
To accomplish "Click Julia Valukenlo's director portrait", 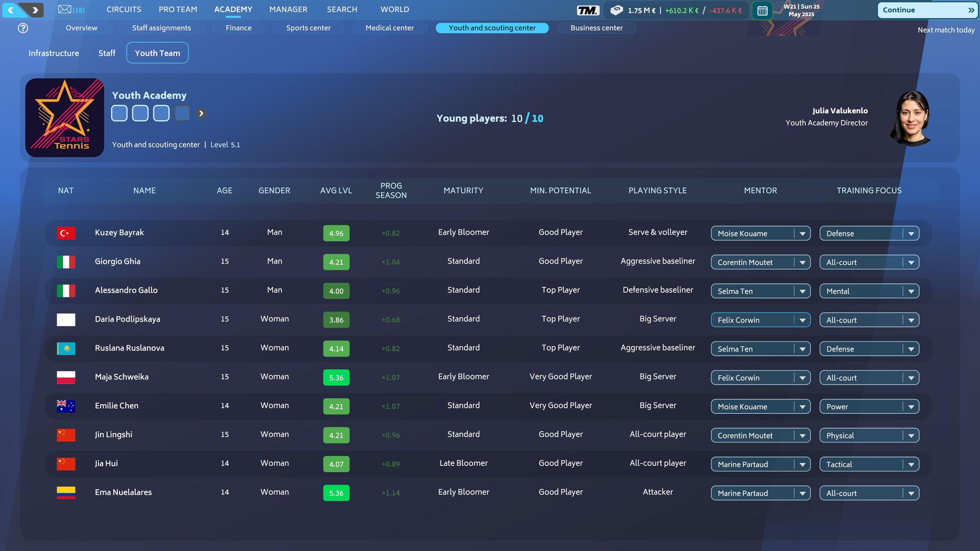I will coord(912,117).
